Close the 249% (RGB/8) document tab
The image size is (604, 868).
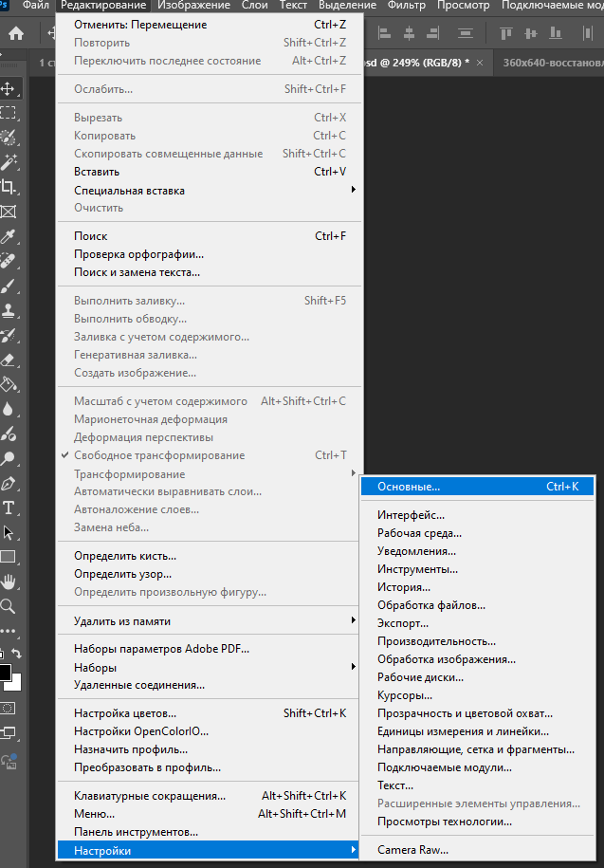tap(480, 63)
